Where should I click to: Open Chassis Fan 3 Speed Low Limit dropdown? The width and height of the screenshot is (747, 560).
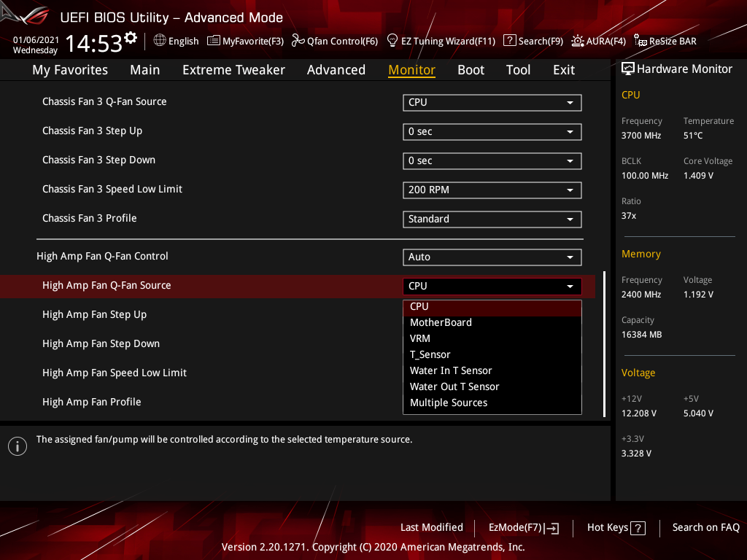[x=492, y=190]
